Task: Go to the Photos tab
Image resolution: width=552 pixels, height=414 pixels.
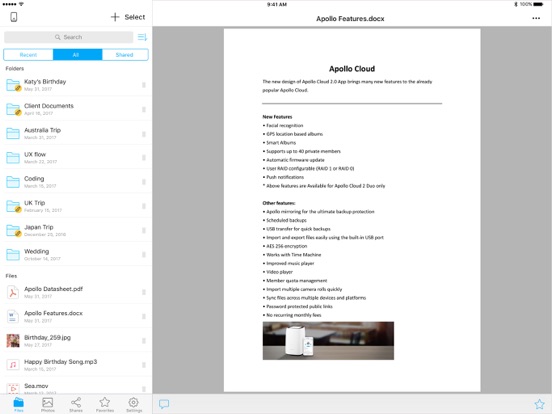Action: (x=48, y=404)
